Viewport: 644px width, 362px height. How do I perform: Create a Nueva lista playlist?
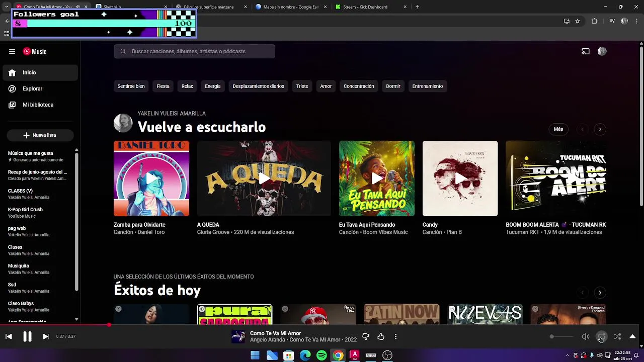pyautogui.click(x=40, y=135)
